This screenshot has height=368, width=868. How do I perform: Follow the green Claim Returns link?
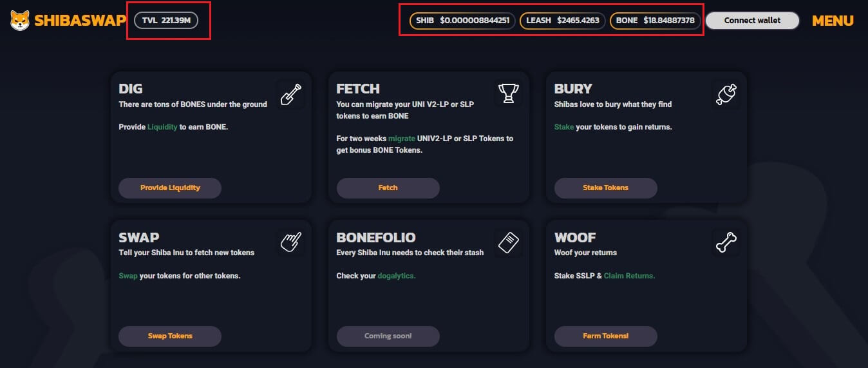(629, 276)
